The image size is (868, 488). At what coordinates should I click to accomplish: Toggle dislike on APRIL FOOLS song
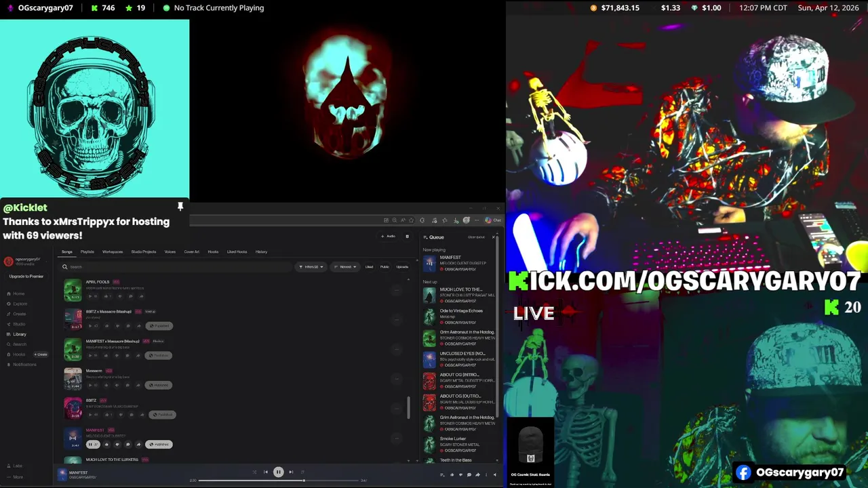(x=119, y=296)
